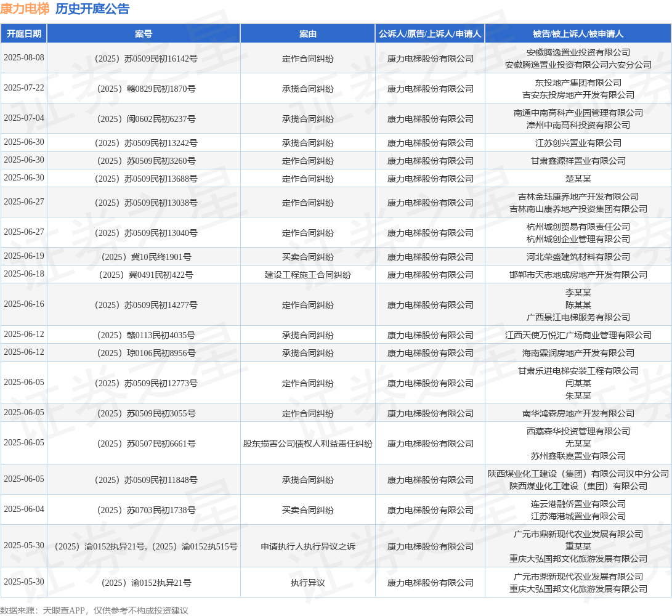
Task: Click defendant 楚某某
Action: click(578, 179)
